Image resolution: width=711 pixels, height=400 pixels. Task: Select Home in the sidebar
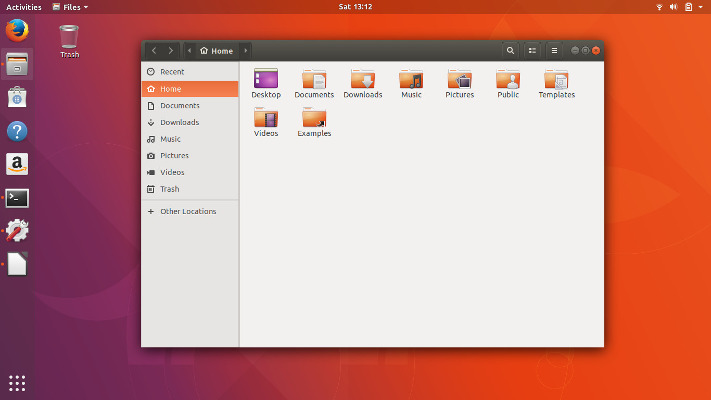click(190, 89)
